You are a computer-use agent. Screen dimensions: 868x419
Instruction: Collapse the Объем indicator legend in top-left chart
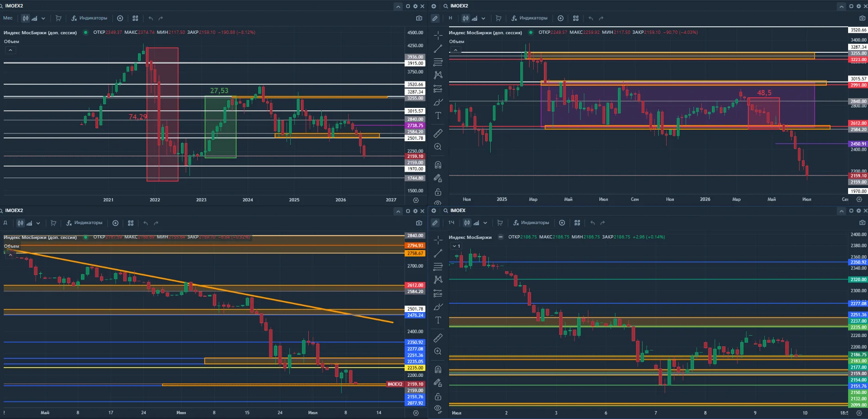(10, 50)
